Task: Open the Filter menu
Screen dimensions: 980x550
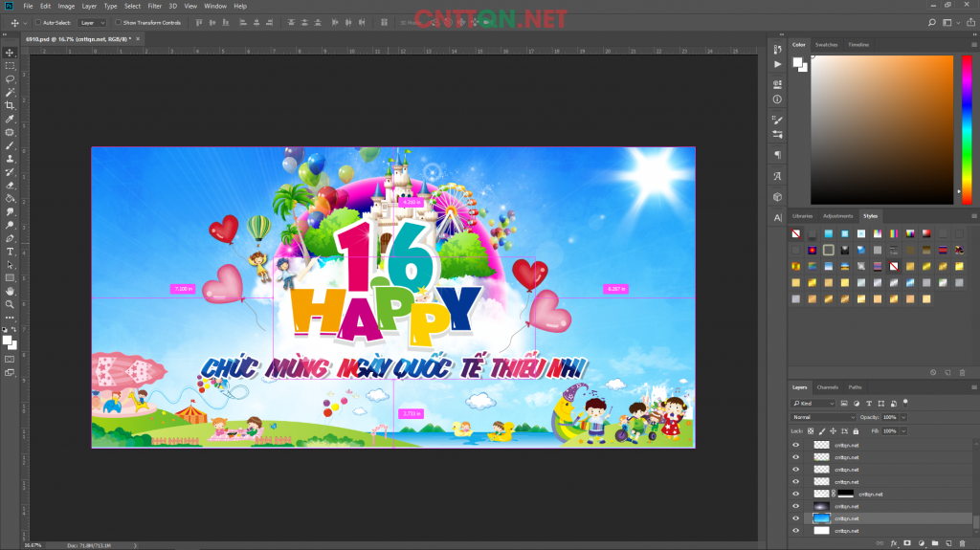Action: point(154,7)
